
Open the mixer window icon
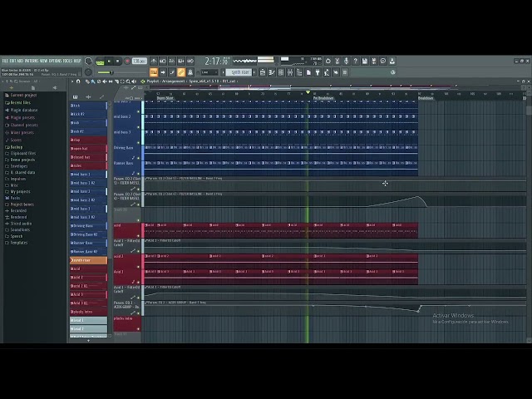tap(290, 72)
